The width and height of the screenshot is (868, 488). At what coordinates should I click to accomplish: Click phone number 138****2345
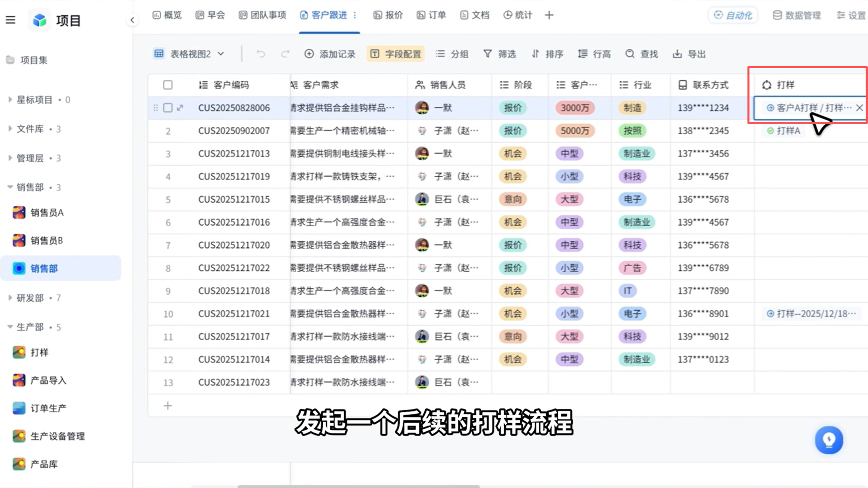pos(703,130)
